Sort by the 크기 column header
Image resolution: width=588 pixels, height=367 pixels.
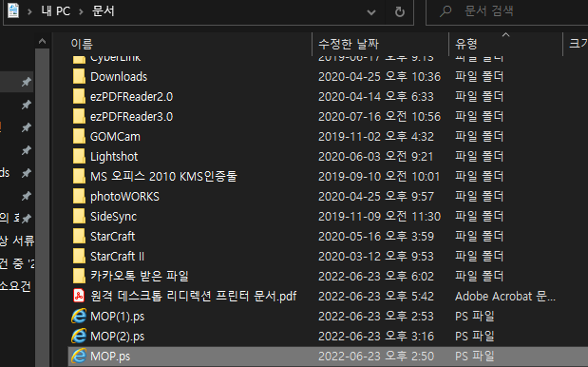579,44
